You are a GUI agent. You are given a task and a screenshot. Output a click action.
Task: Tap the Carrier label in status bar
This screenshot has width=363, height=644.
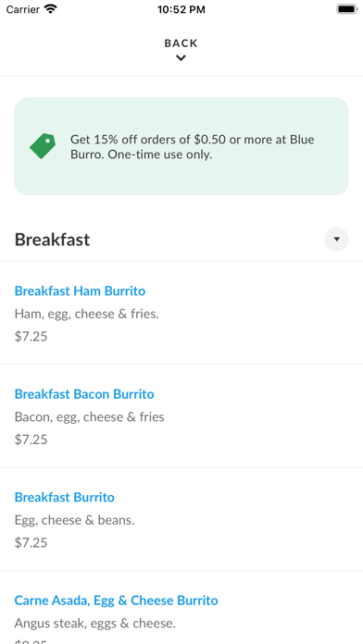point(23,9)
